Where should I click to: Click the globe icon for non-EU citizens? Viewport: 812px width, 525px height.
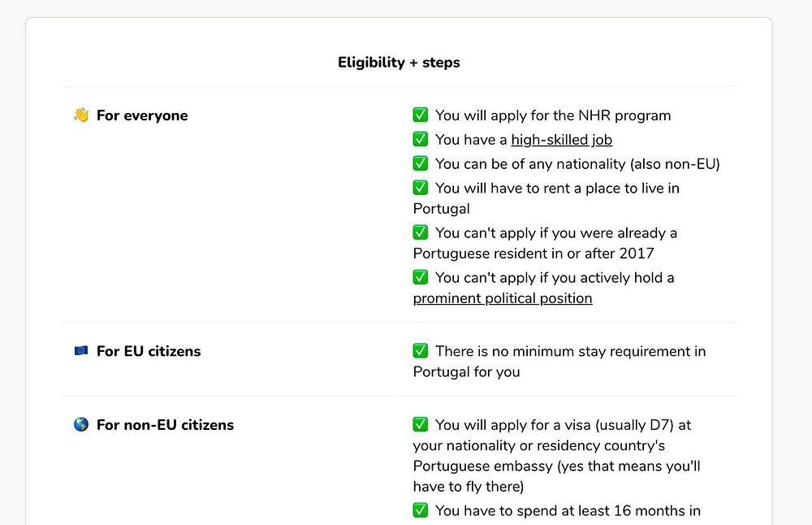click(81, 424)
